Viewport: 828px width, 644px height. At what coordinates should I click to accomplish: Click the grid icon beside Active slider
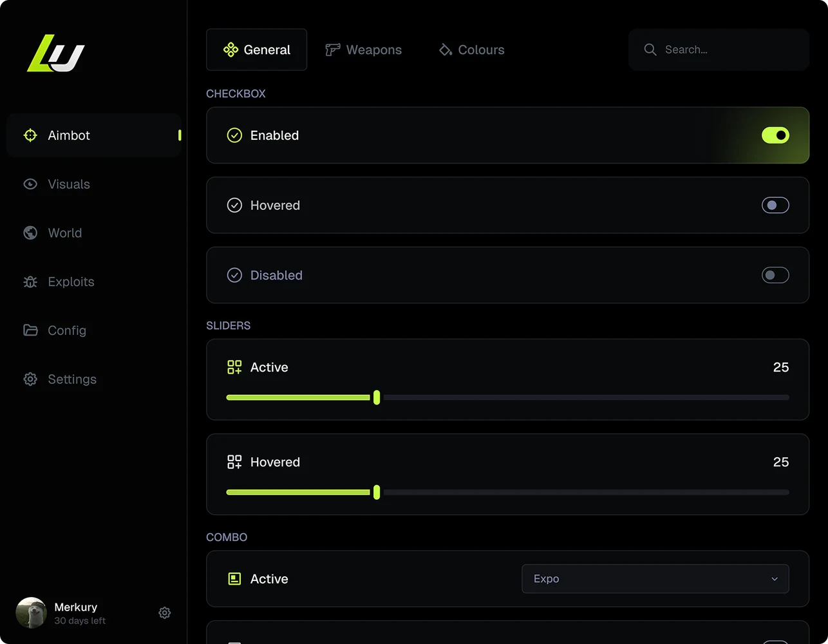tap(234, 367)
